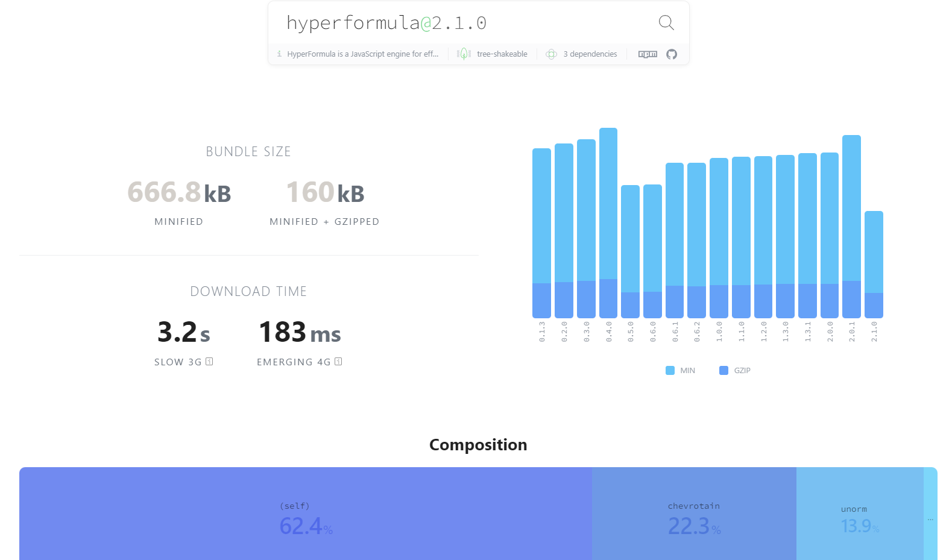Open the chevrotain 22.3% composition block
This screenshot has width=952, height=560.
[694, 514]
